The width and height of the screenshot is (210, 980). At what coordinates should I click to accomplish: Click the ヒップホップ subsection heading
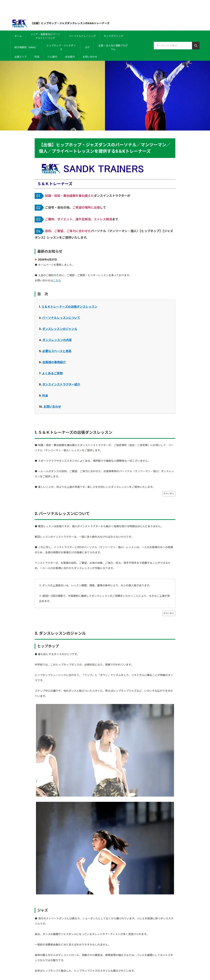click(48, 646)
